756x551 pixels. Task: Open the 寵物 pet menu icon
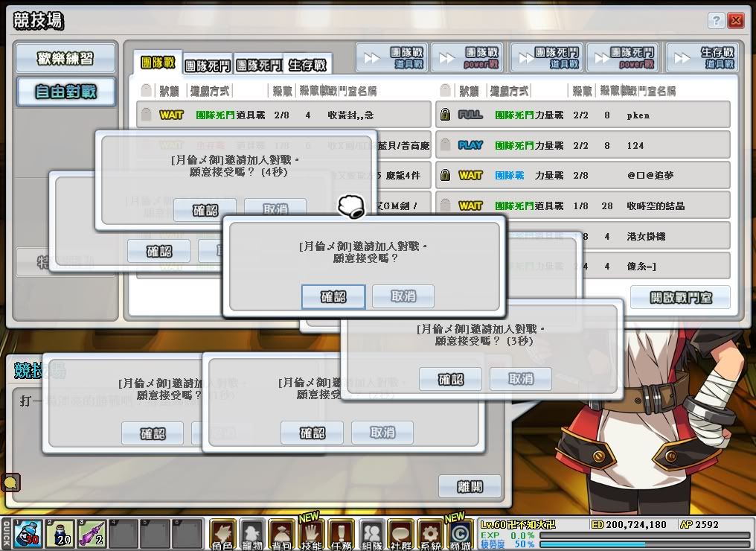coord(252,535)
